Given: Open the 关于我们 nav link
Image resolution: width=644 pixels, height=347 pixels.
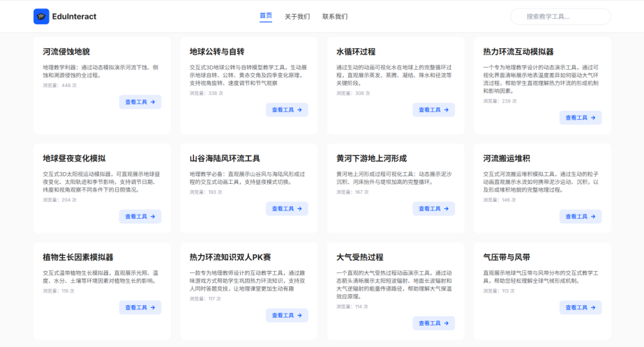Looking at the screenshot, I should tap(297, 17).
